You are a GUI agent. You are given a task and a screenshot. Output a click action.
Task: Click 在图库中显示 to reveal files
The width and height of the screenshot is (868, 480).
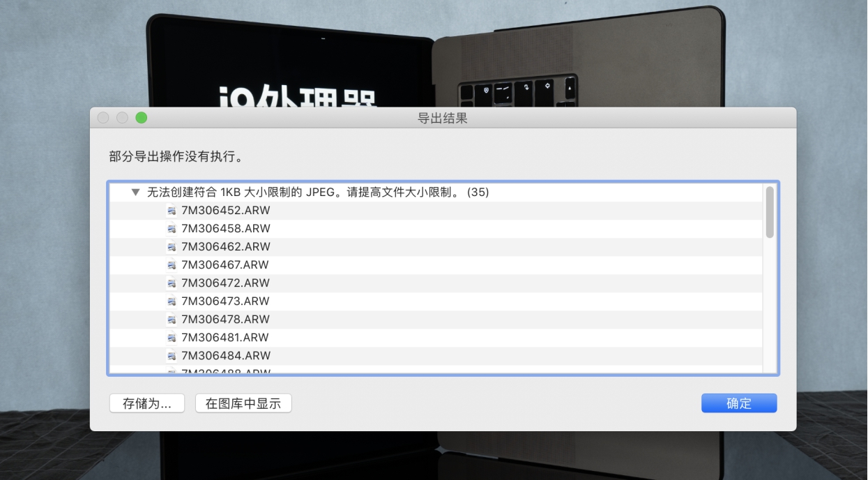[x=243, y=403]
